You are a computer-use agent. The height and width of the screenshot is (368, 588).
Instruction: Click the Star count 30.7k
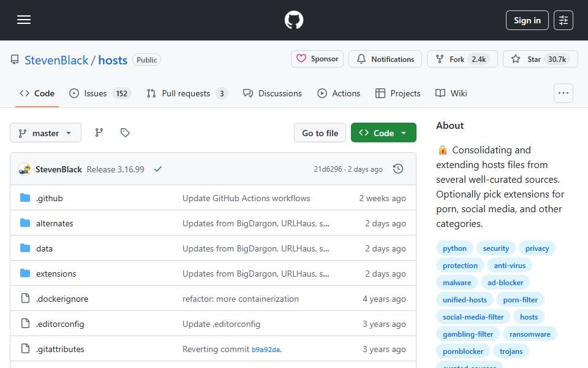(557, 59)
